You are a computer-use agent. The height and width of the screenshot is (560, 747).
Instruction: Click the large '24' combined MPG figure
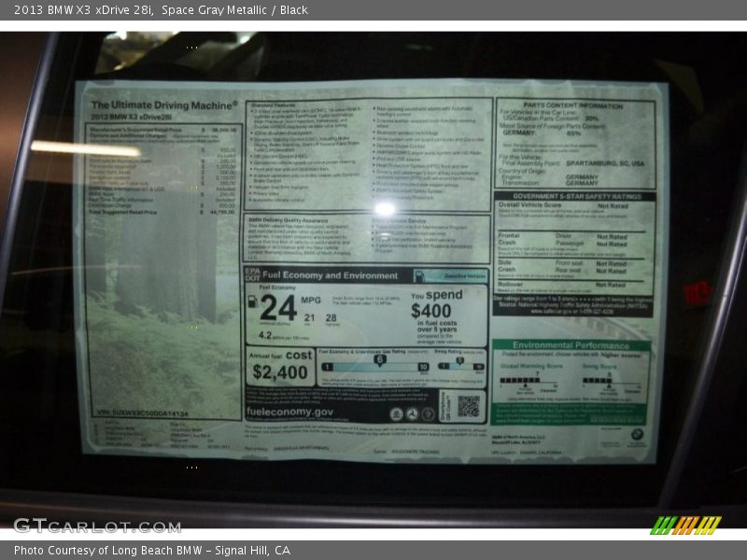278,308
